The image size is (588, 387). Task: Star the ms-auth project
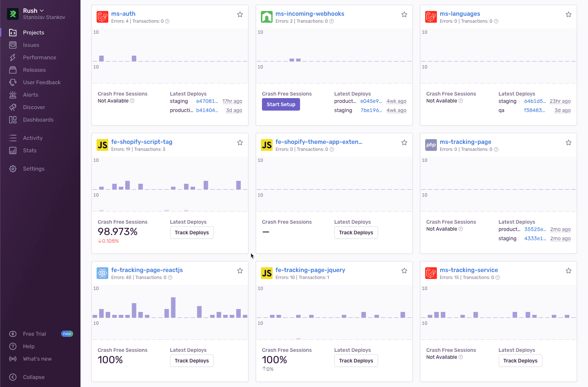point(240,15)
